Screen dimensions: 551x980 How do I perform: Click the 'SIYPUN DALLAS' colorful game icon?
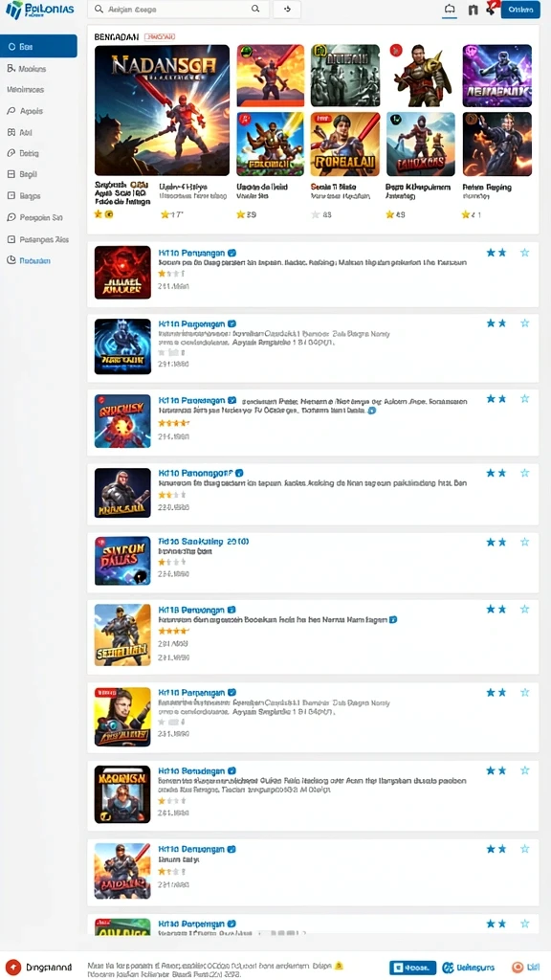(x=122, y=561)
